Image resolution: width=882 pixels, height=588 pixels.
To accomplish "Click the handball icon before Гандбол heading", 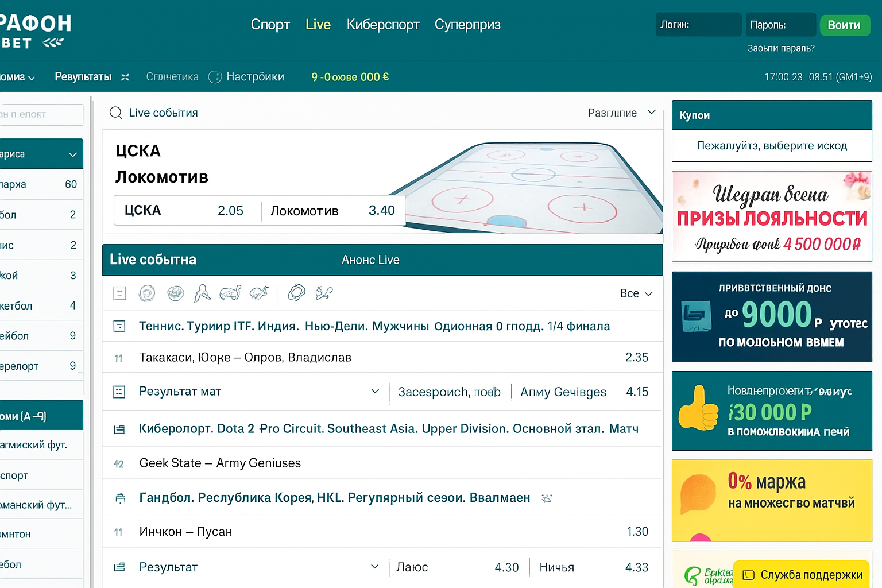I will pyautogui.click(x=120, y=498).
